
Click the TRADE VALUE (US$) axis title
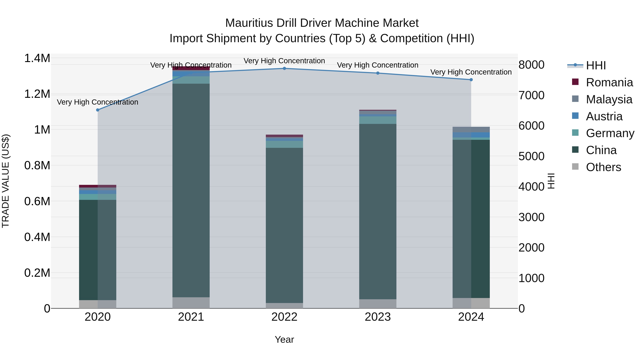pos(6,181)
